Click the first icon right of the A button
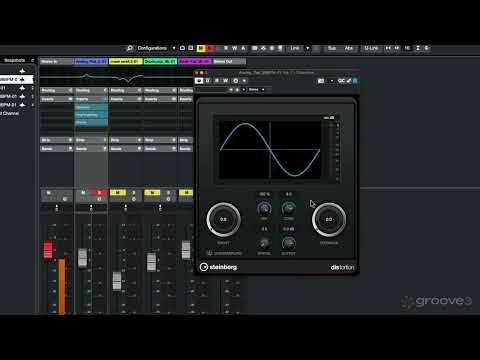 [254, 48]
